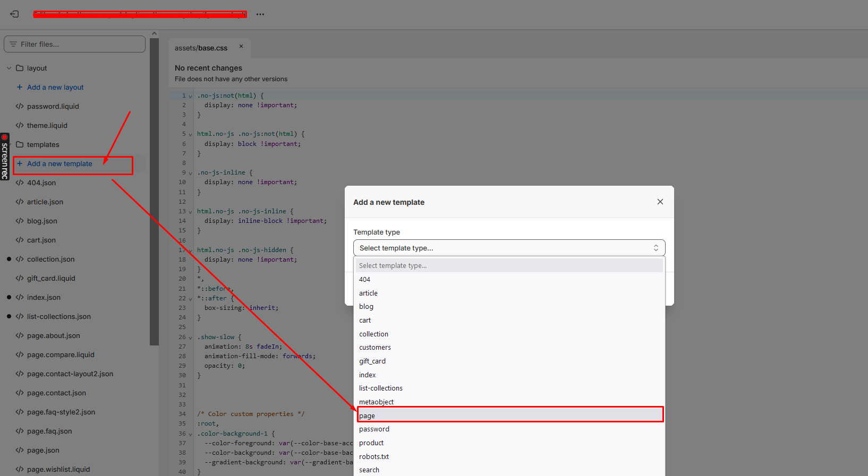Choose the list-collections template type

[x=509, y=388]
